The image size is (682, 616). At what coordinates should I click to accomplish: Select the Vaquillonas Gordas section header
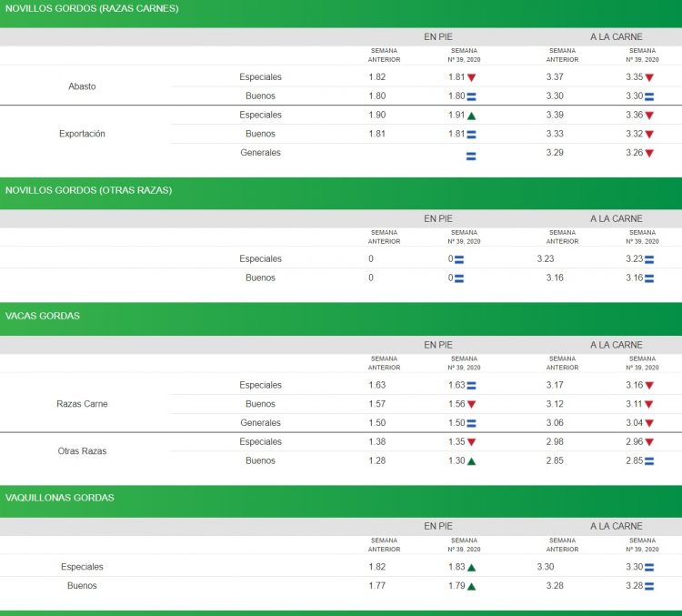pos(59,498)
